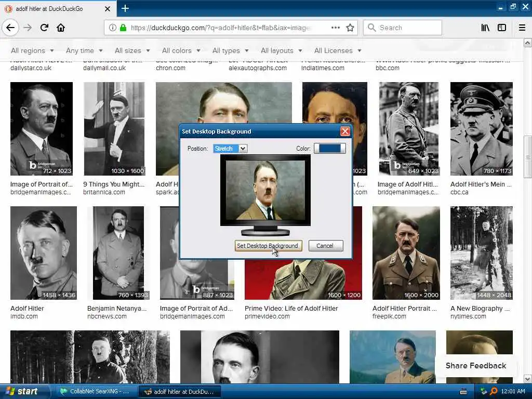The height and width of the screenshot is (399, 532).
Task: Open the 760 × 1393 nbcnews thumbnail
Action: click(118, 253)
